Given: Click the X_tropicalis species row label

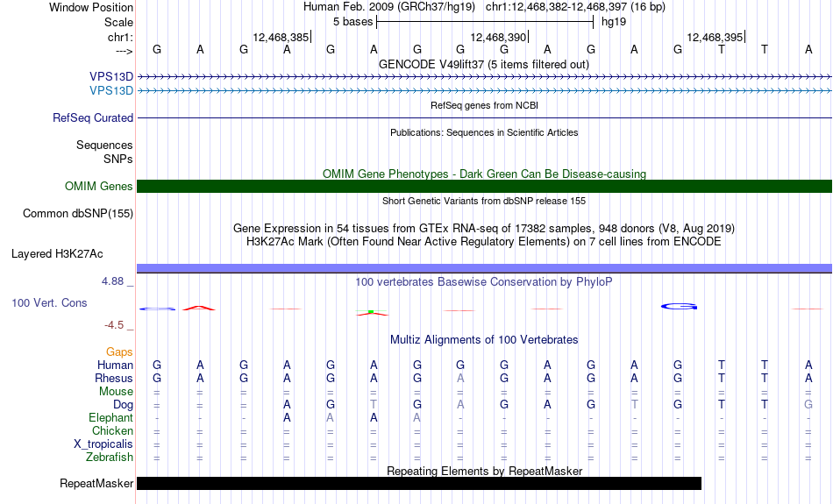Looking at the screenshot, I should coord(103,444).
